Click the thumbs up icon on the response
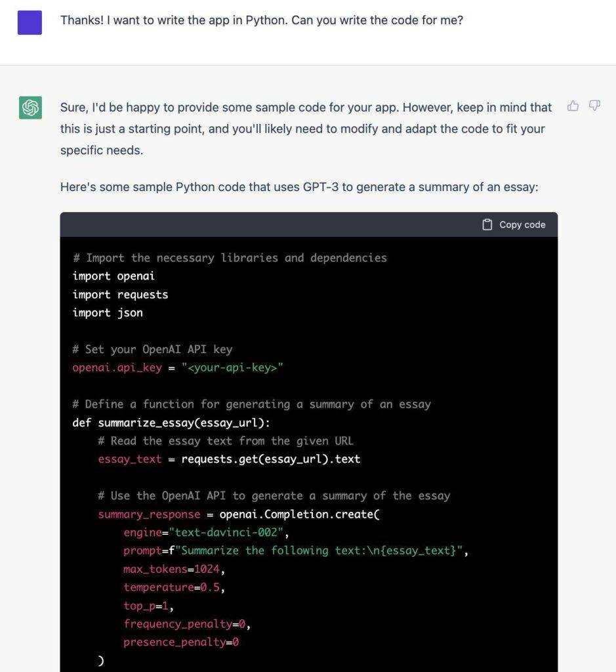Image resolution: width=616 pixels, height=672 pixels. (x=573, y=106)
